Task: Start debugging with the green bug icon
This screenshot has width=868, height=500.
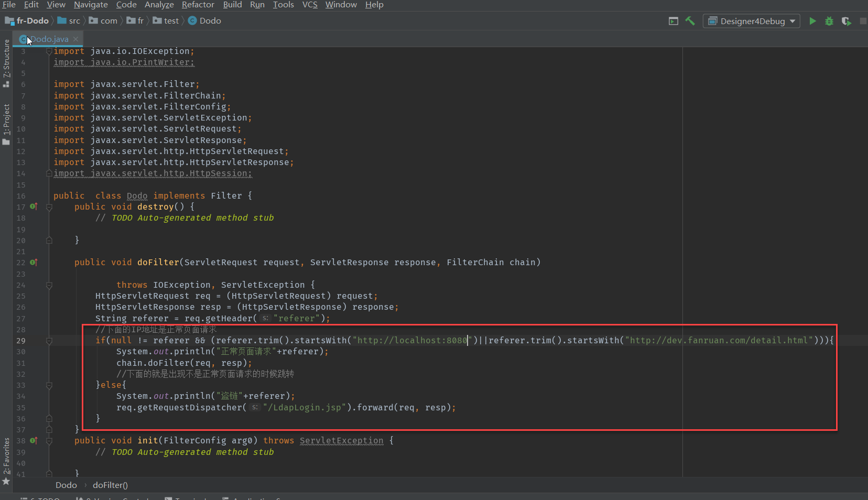Action: 829,21
